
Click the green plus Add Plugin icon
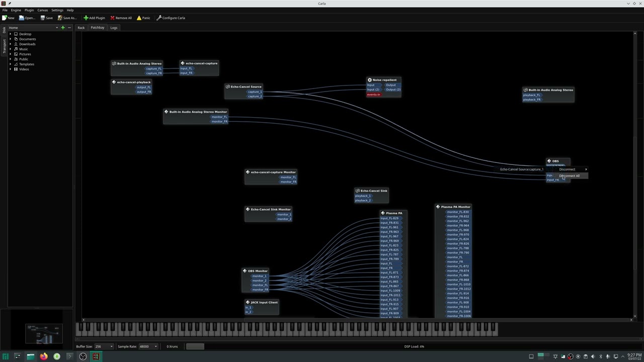coord(86,18)
